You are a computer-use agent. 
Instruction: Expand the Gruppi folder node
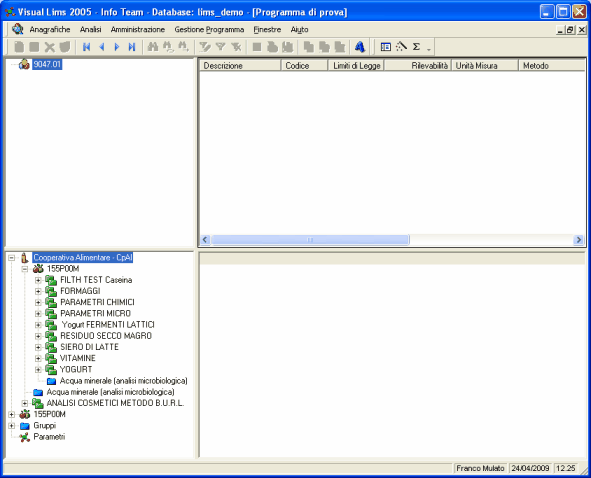tap(11, 426)
